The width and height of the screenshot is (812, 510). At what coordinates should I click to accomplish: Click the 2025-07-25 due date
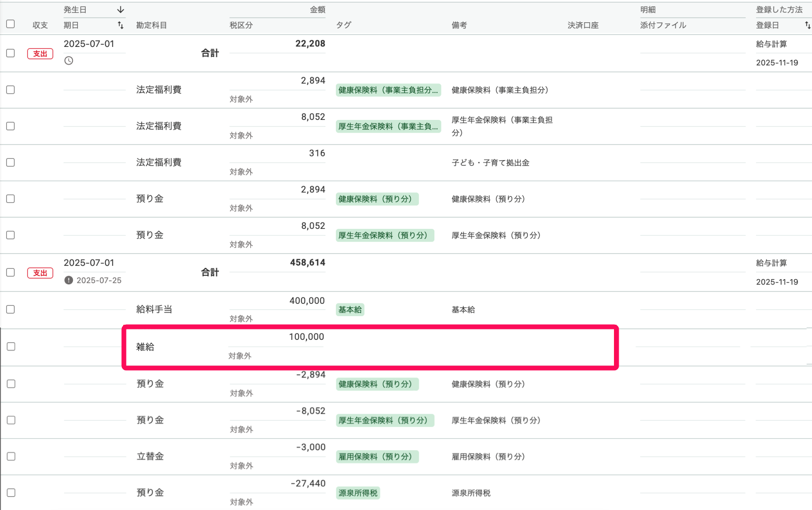(99, 281)
